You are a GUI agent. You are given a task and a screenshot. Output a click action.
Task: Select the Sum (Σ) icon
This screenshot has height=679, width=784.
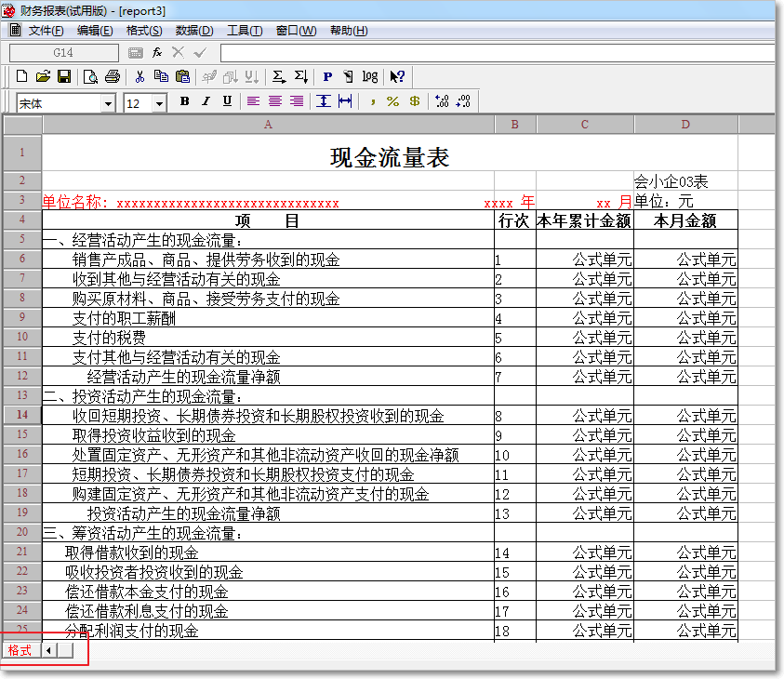278,76
